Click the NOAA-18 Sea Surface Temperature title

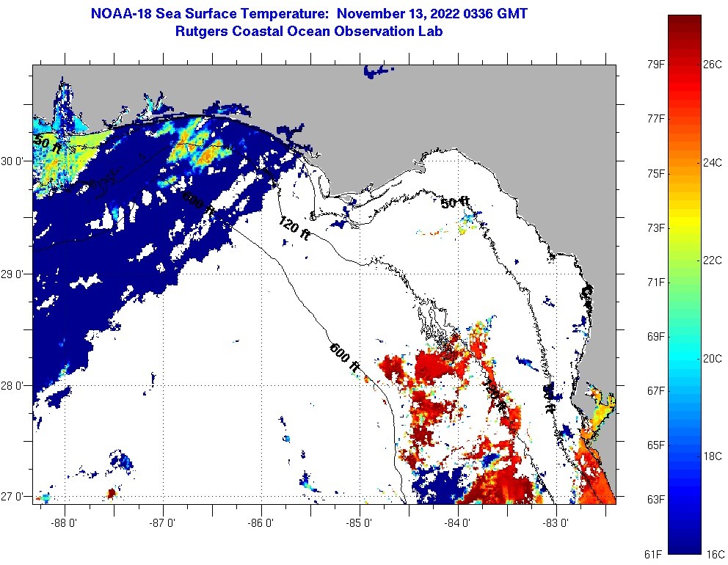pyautogui.click(x=308, y=14)
